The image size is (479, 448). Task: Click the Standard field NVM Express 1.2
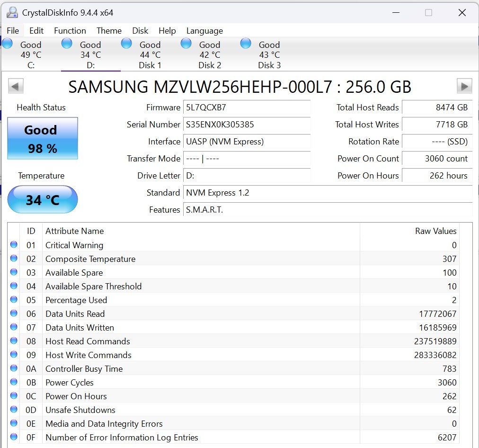tap(328, 193)
